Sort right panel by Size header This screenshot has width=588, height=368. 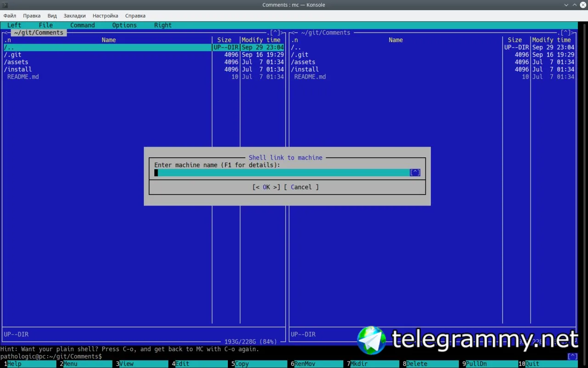pos(514,40)
